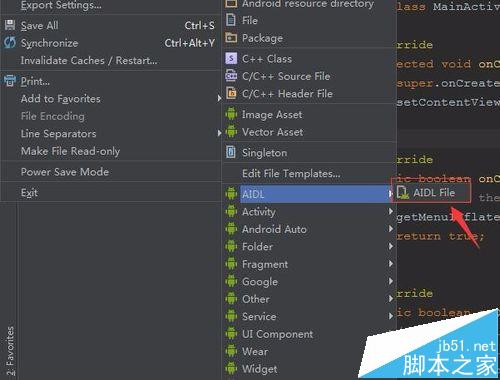Open the Print... menu entry
Image resolution: width=500 pixels, height=380 pixels.
point(111,81)
